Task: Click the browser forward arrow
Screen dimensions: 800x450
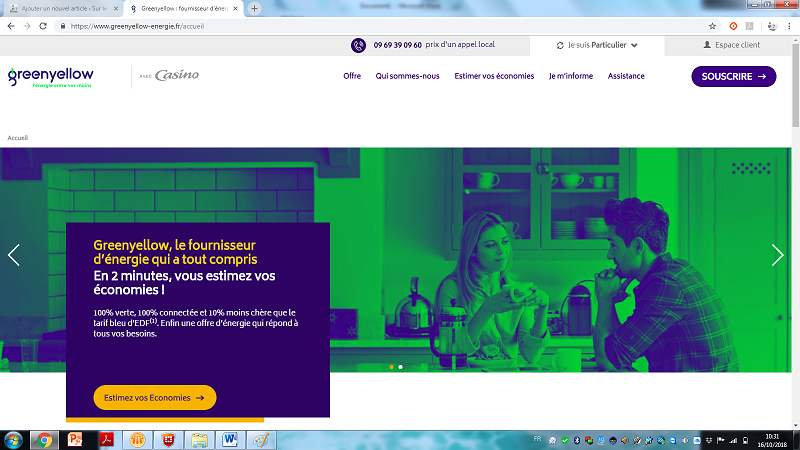Action: click(27, 26)
